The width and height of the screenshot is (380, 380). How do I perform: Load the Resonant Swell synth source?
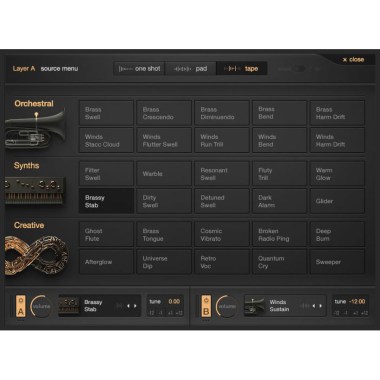(x=222, y=174)
